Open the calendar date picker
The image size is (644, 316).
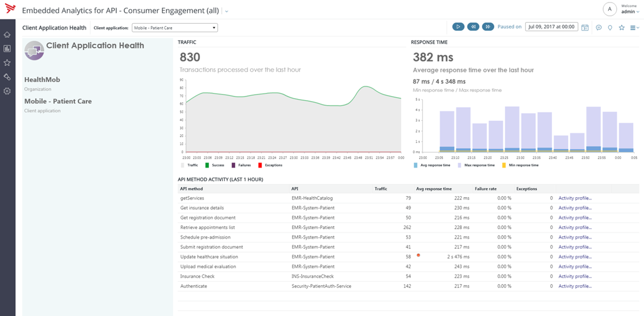[585, 28]
